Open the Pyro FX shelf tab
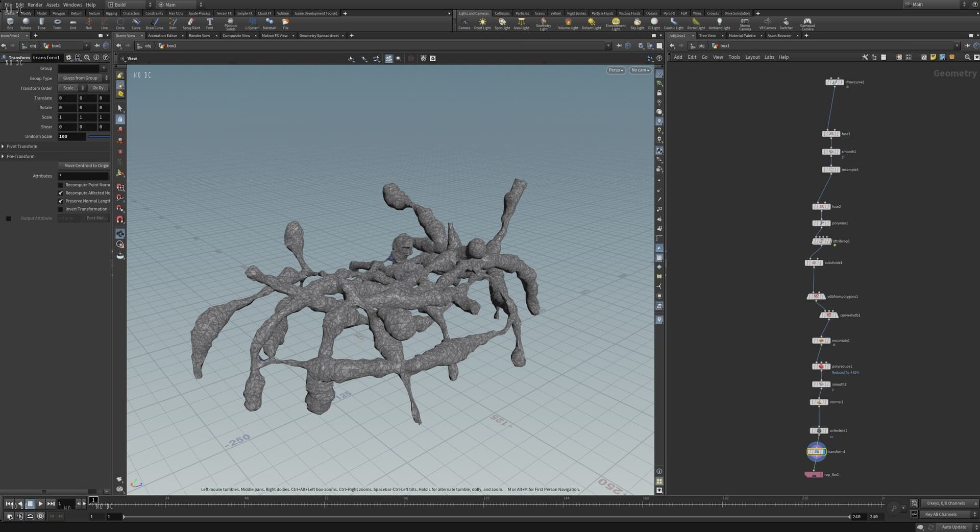 [669, 13]
